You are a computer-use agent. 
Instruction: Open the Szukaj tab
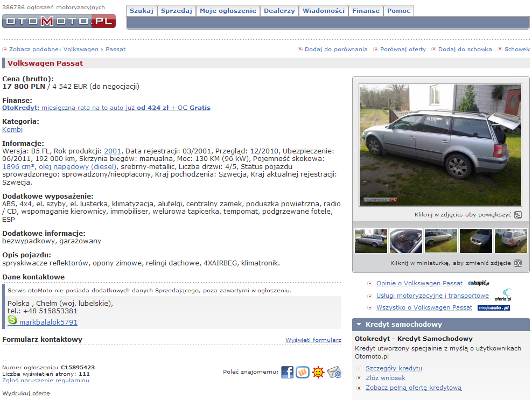(x=142, y=11)
